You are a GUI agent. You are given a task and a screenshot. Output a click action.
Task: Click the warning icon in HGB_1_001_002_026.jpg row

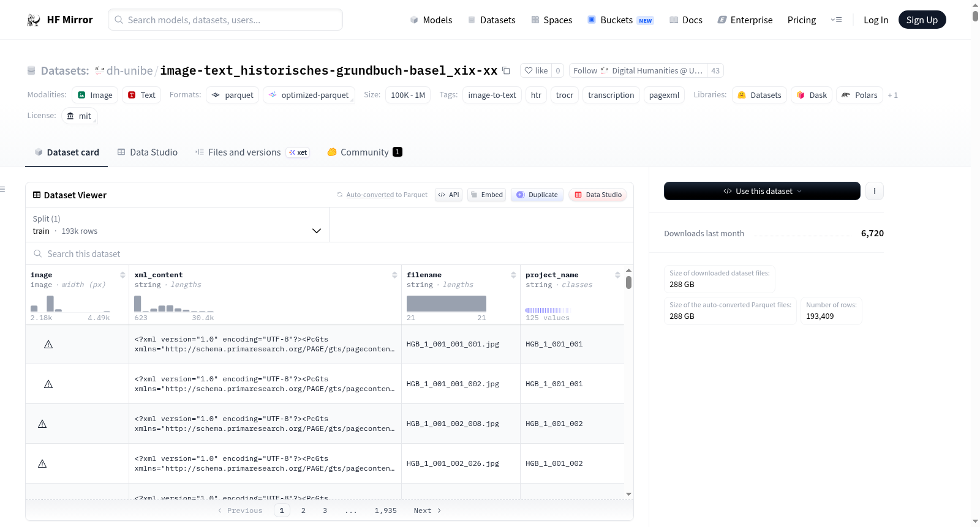[42, 463]
